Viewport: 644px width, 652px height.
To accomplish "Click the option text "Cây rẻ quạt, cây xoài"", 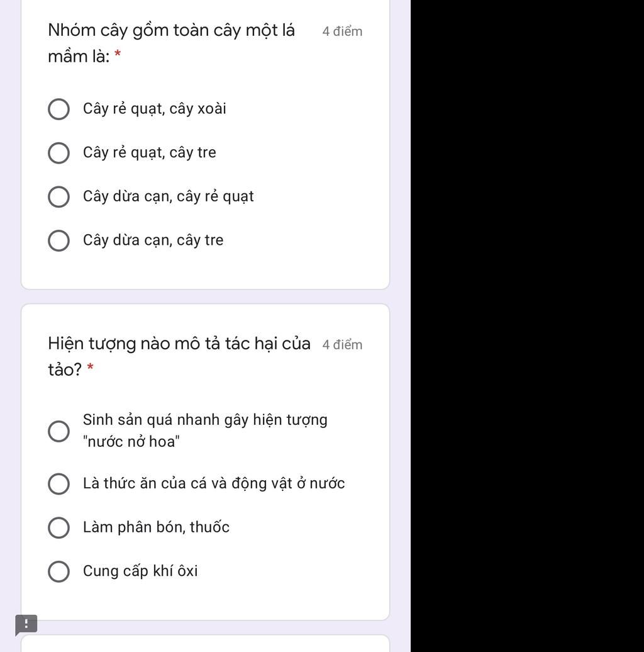I will [155, 109].
